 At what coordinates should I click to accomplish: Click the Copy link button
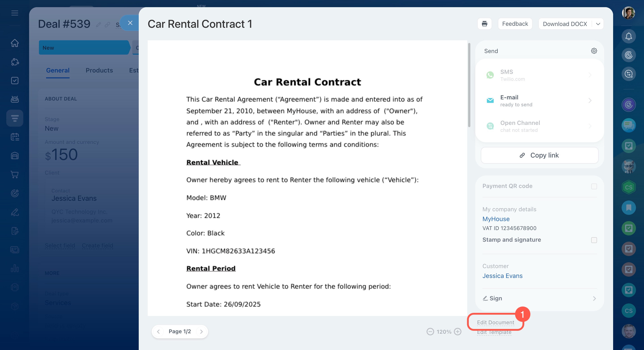539,155
